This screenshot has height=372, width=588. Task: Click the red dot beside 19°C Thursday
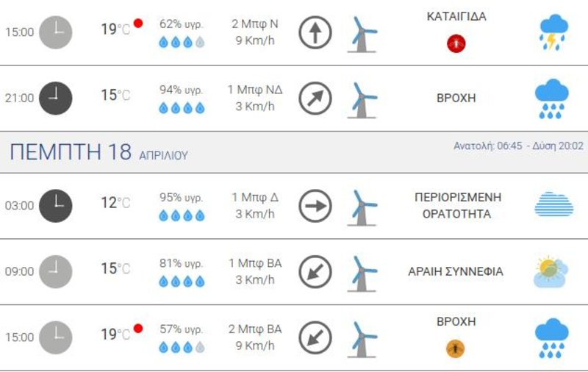pyautogui.click(x=138, y=329)
